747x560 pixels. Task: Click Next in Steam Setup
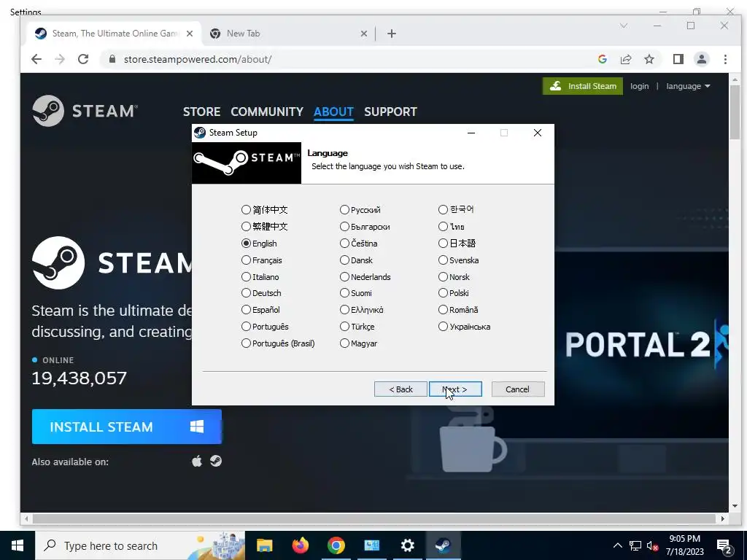(x=455, y=389)
